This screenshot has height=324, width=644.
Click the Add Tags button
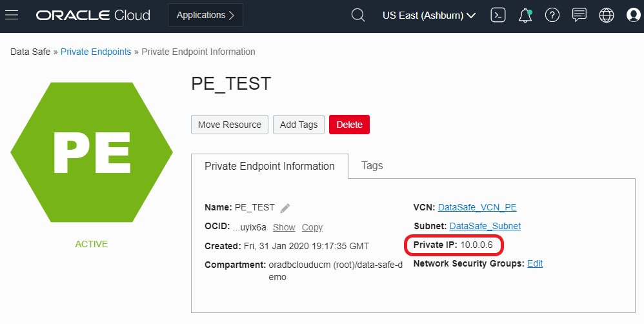299,125
